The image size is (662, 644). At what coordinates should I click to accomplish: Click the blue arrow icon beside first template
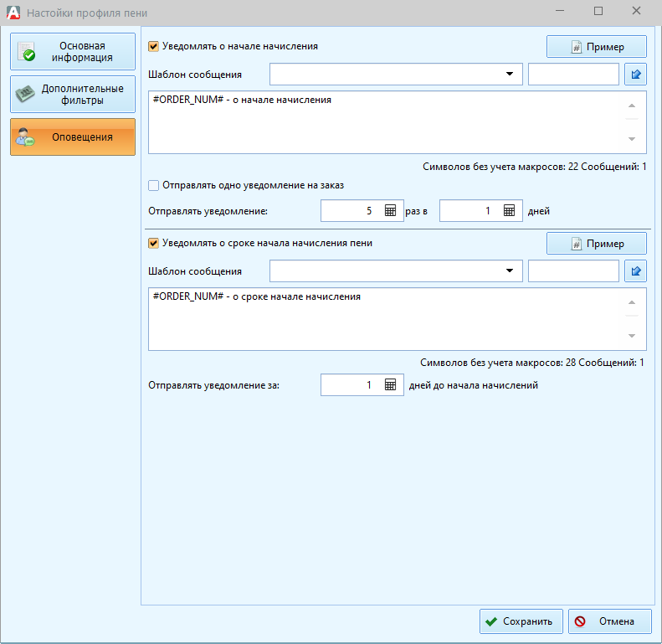(635, 75)
